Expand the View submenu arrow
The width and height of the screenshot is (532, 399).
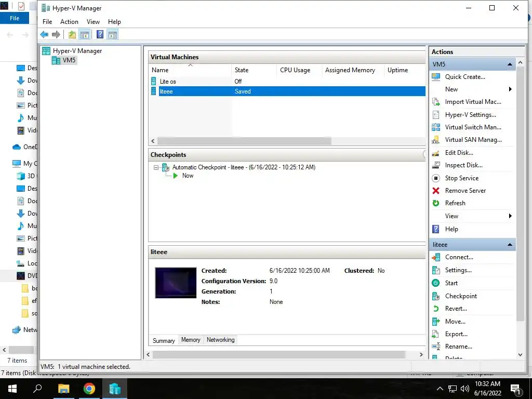tap(510, 216)
